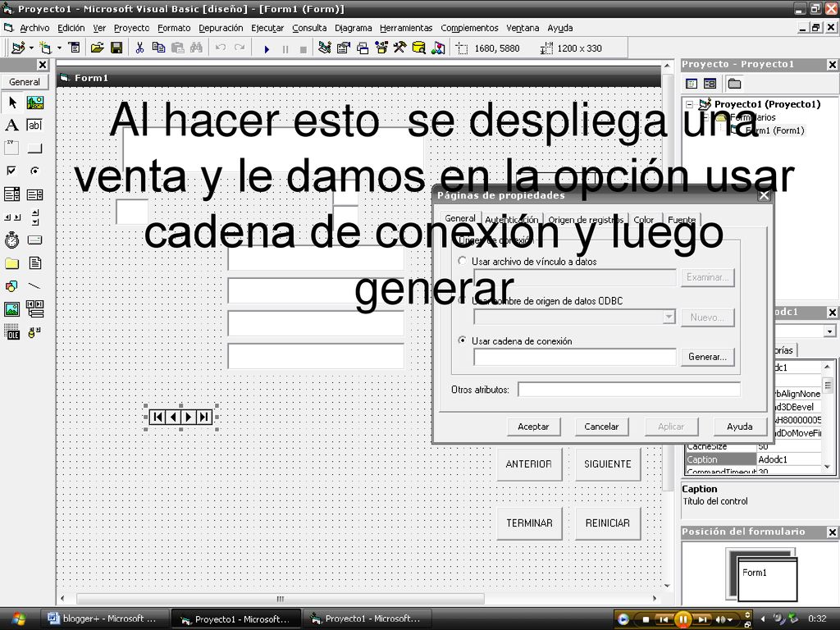Viewport: 840px width, 630px height.
Task: Switch to blogger+ Microsoft Word taskbar item
Action: click(104, 619)
